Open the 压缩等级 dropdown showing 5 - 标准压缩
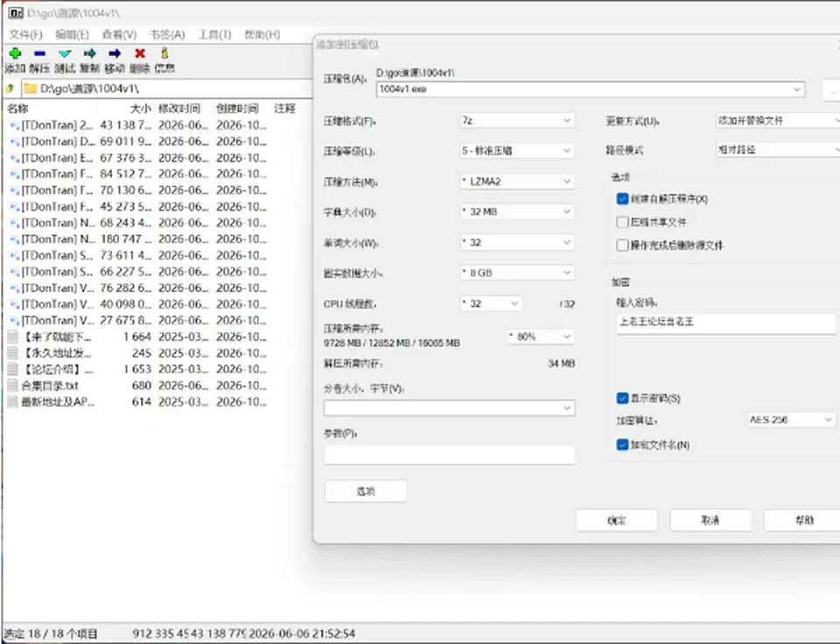The height and width of the screenshot is (644, 840). 517,151
